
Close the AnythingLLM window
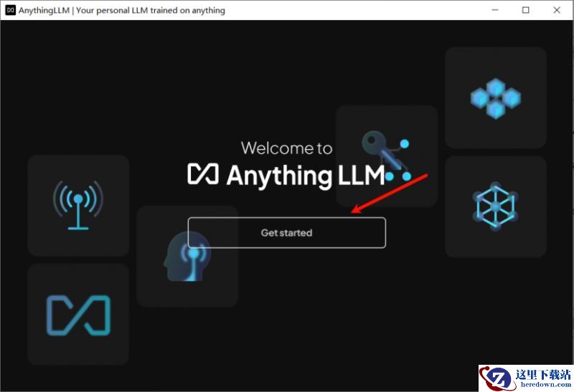click(557, 10)
